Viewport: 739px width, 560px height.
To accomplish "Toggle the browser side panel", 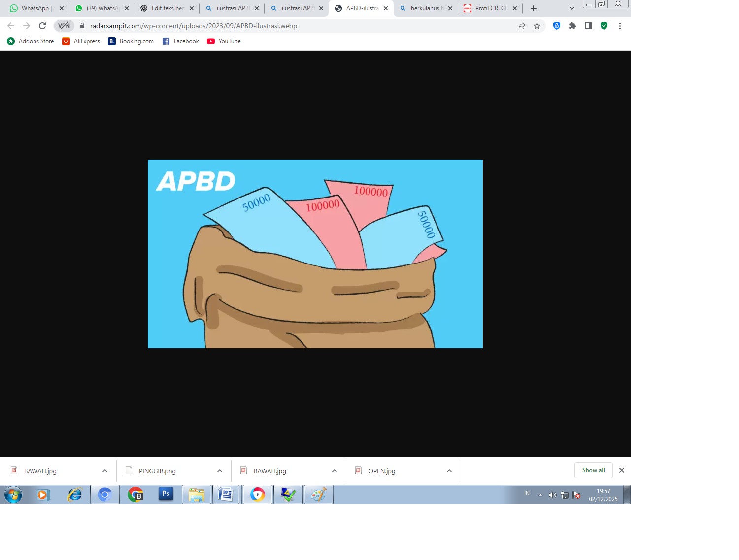I will coord(588,26).
